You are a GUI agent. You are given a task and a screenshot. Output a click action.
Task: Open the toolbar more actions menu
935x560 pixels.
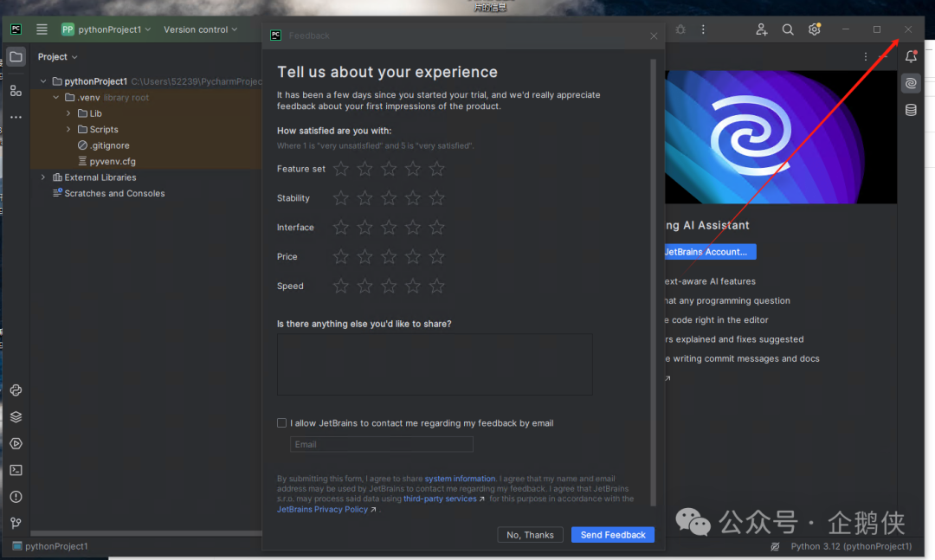703,29
